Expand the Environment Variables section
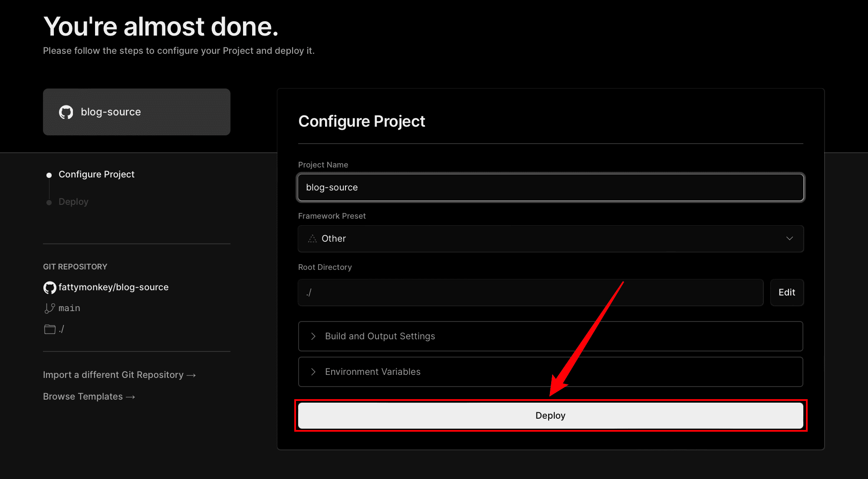 click(550, 372)
